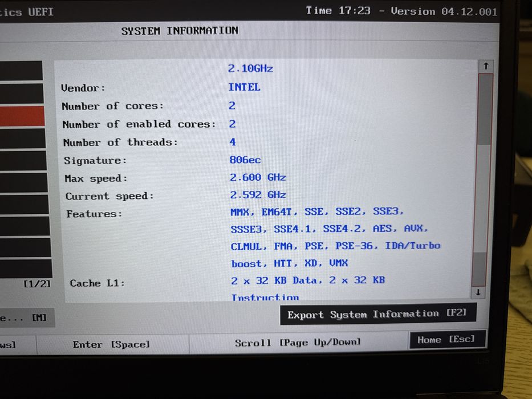
Task: Click the Enter [Space] hint
Action: click(x=111, y=344)
